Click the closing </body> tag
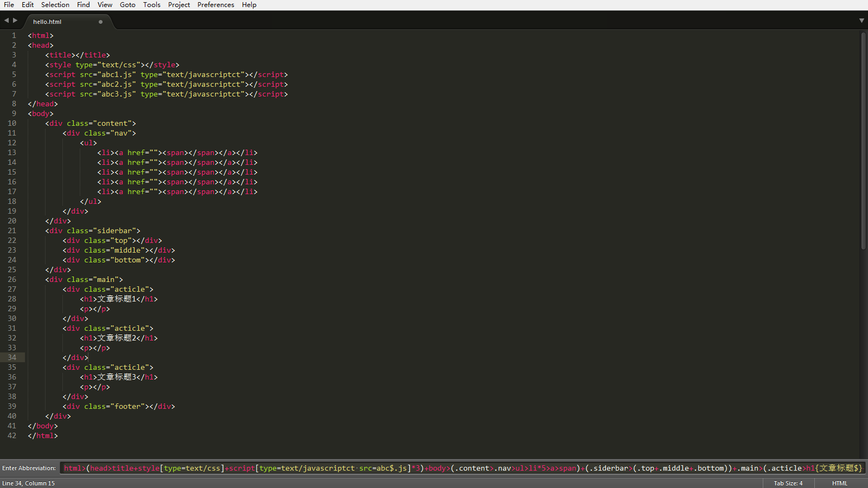This screenshot has width=868, height=488. pyautogui.click(x=43, y=426)
